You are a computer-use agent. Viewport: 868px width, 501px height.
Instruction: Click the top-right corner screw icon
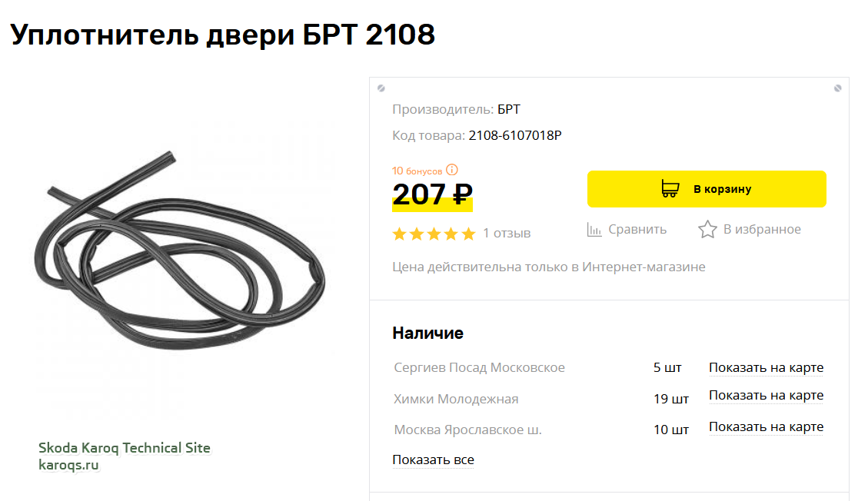tap(838, 88)
